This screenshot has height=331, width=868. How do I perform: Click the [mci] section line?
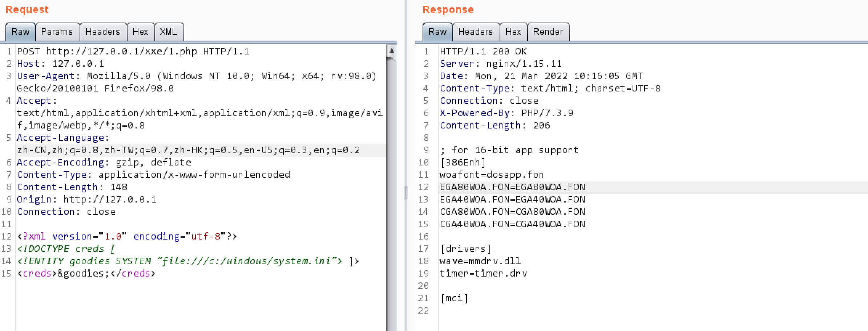pos(454,298)
